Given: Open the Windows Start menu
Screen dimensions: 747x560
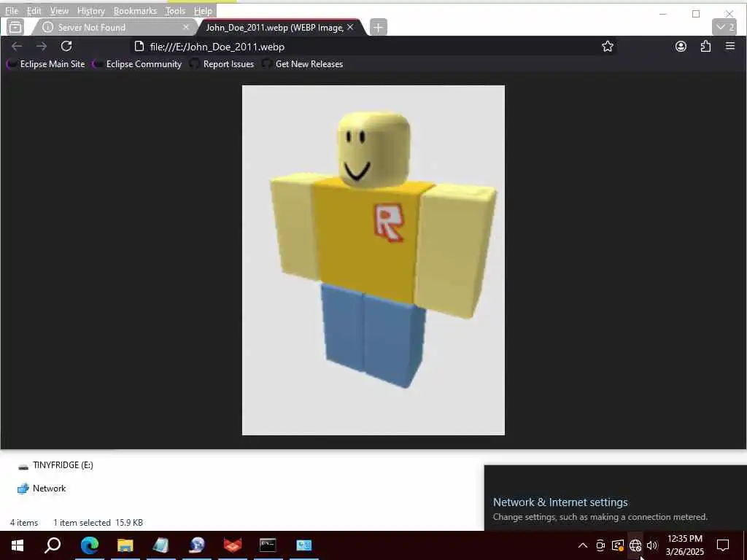Looking at the screenshot, I should tap(18, 545).
